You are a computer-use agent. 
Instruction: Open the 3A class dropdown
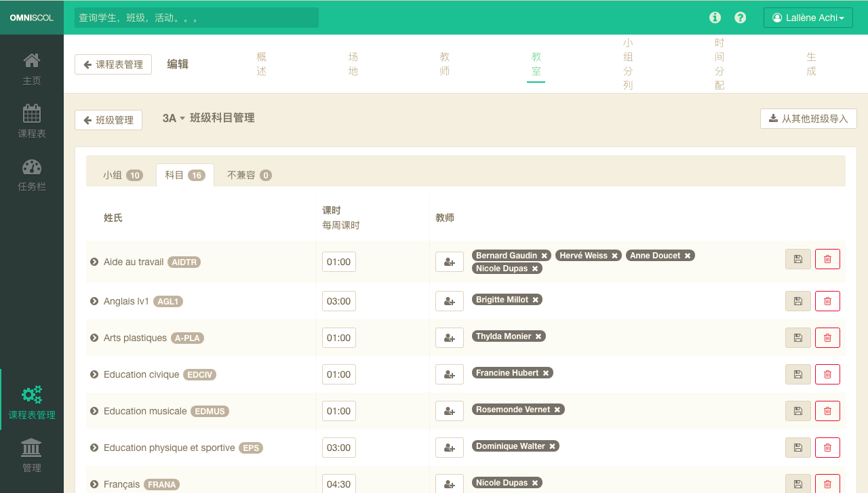point(174,119)
